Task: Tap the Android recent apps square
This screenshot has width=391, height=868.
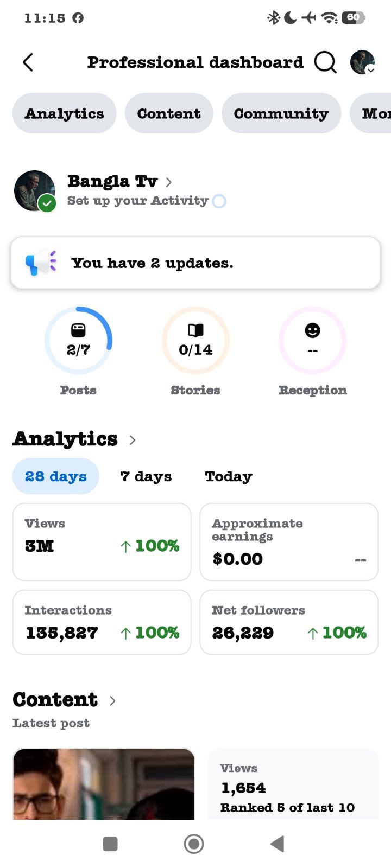Action: coord(110,844)
